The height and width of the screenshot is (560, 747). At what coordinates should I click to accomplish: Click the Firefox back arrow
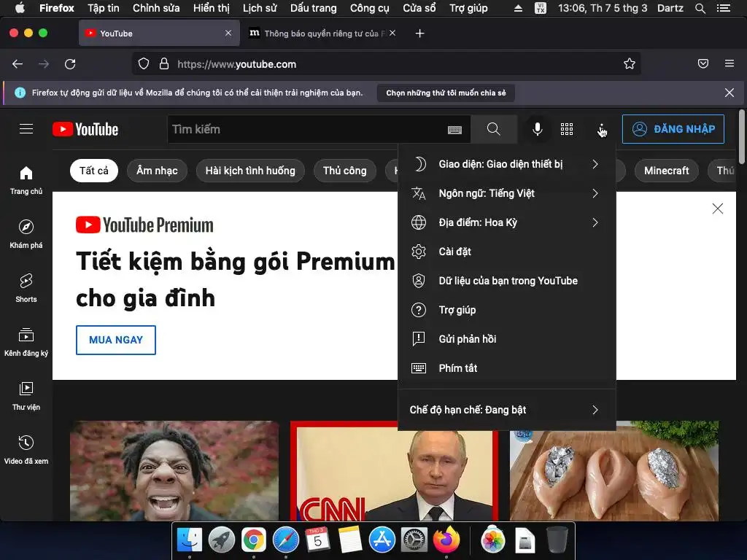point(18,64)
